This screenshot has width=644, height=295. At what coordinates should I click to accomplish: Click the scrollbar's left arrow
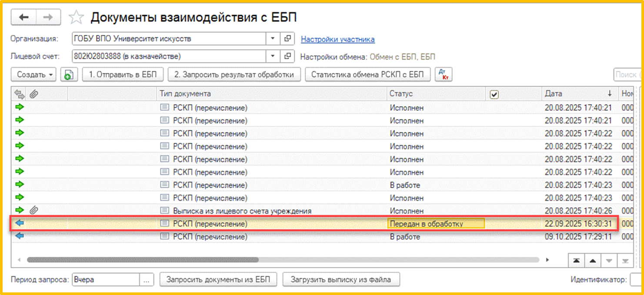[19, 260]
